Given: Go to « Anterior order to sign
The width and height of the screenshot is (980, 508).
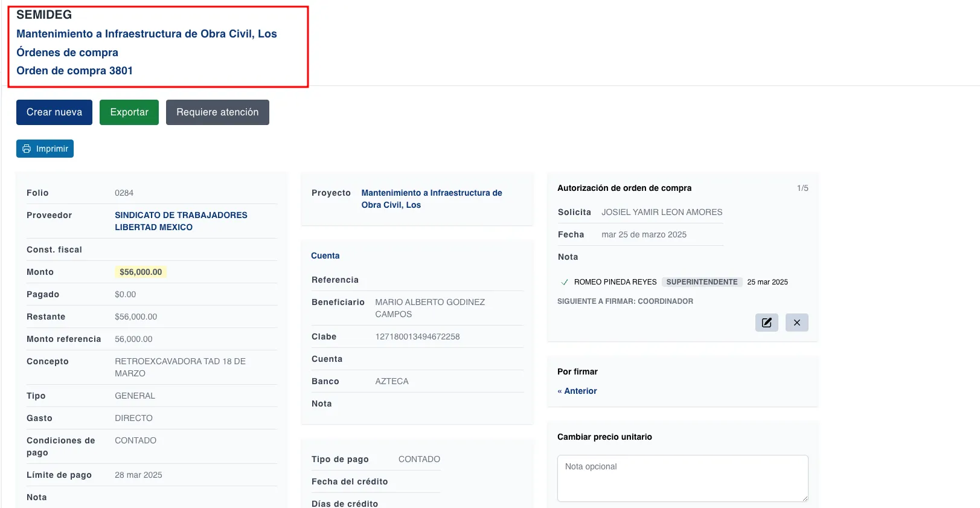Looking at the screenshot, I should tap(577, 391).
